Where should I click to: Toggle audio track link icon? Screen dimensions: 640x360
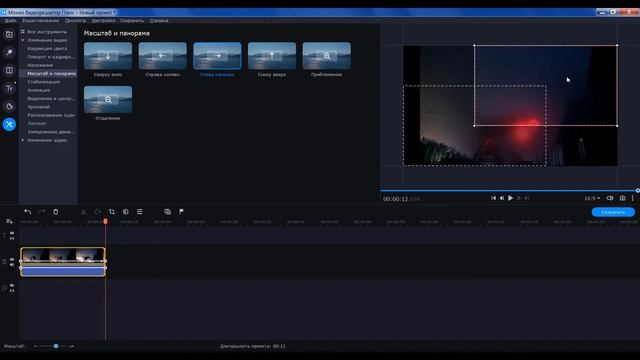click(x=12, y=291)
